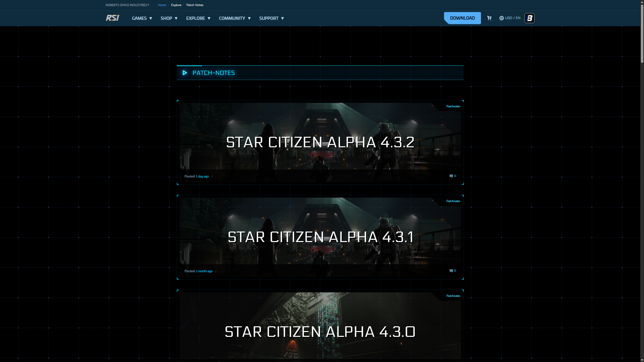Follow the Home breadcrumb link
Screen dimensions: 644x362
tap(162, 5)
